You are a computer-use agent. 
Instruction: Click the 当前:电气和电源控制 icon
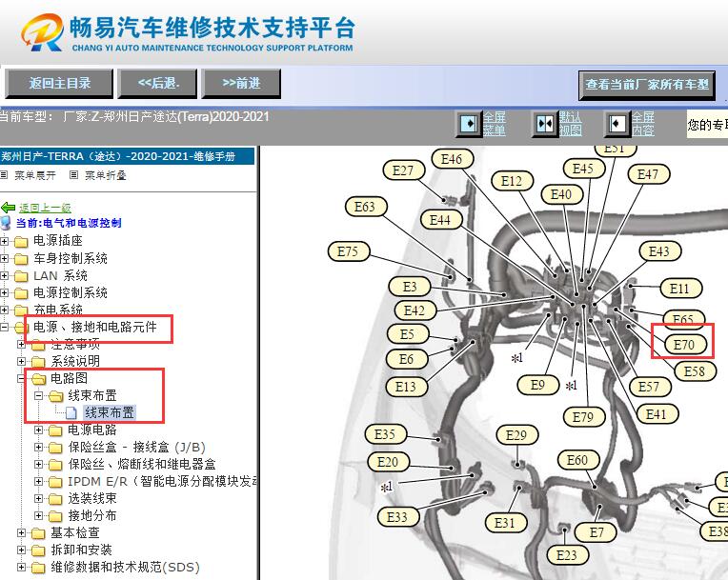[x=6, y=223]
